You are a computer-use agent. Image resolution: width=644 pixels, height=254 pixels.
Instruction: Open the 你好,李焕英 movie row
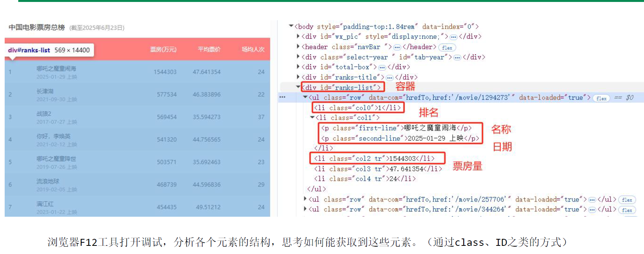137,139
